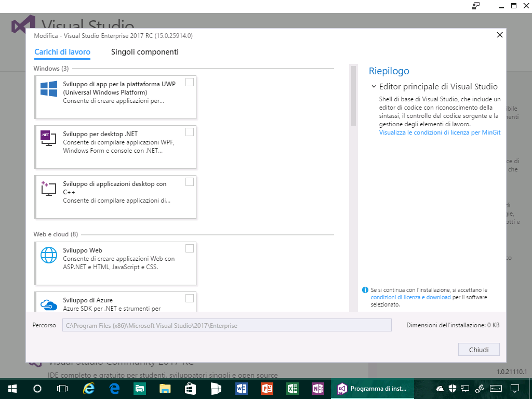
Task: Click the Windows logo icon on the UWP workload
Action: click(x=48, y=89)
